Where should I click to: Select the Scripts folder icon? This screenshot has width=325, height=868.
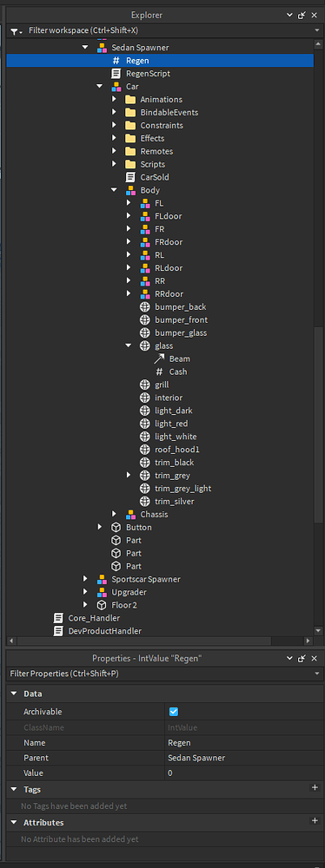tap(130, 164)
